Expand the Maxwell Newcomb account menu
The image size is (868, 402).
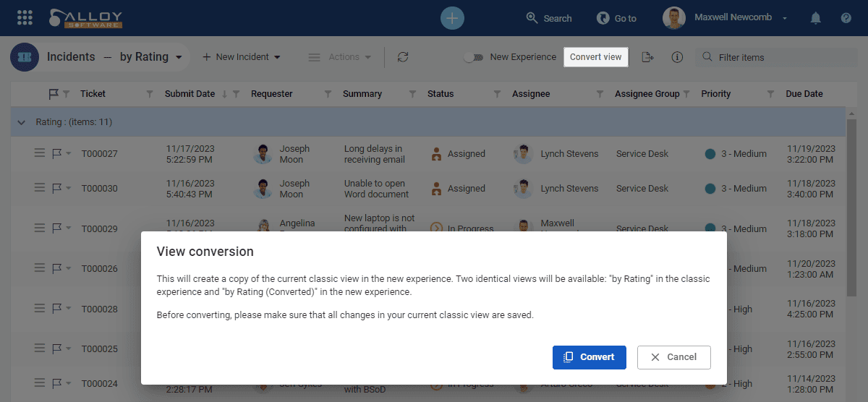(785, 18)
